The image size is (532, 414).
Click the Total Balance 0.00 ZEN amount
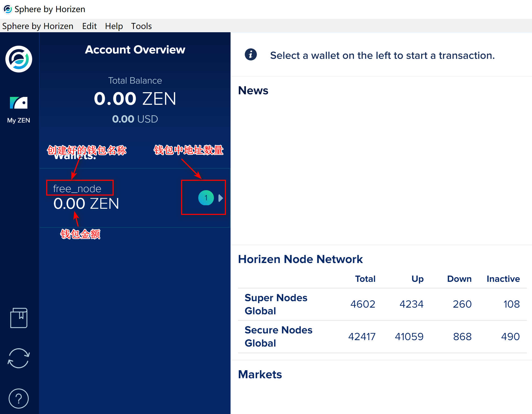coord(135,99)
